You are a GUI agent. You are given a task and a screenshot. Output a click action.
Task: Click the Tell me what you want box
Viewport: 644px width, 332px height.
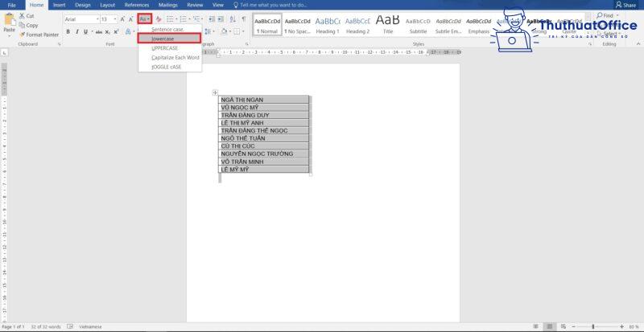[269, 5]
